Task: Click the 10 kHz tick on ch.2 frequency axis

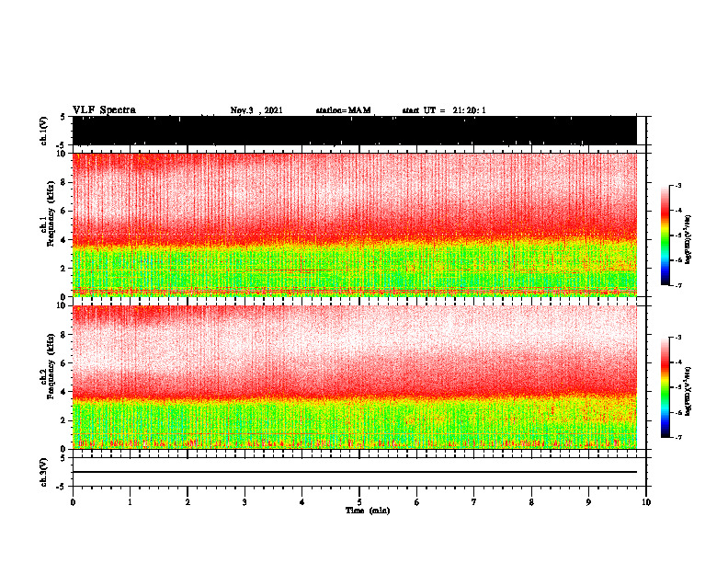Action: click(x=63, y=305)
